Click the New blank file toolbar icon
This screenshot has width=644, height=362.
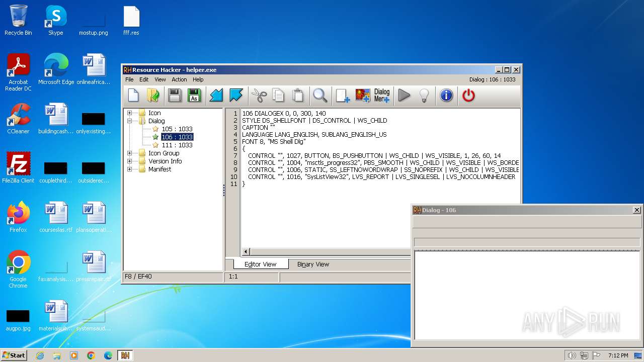click(133, 95)
